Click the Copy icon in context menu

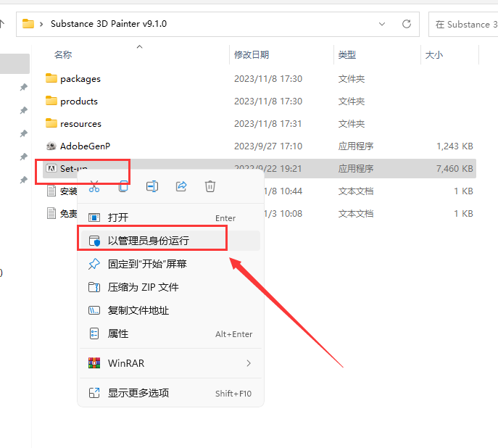coord(123,186)
